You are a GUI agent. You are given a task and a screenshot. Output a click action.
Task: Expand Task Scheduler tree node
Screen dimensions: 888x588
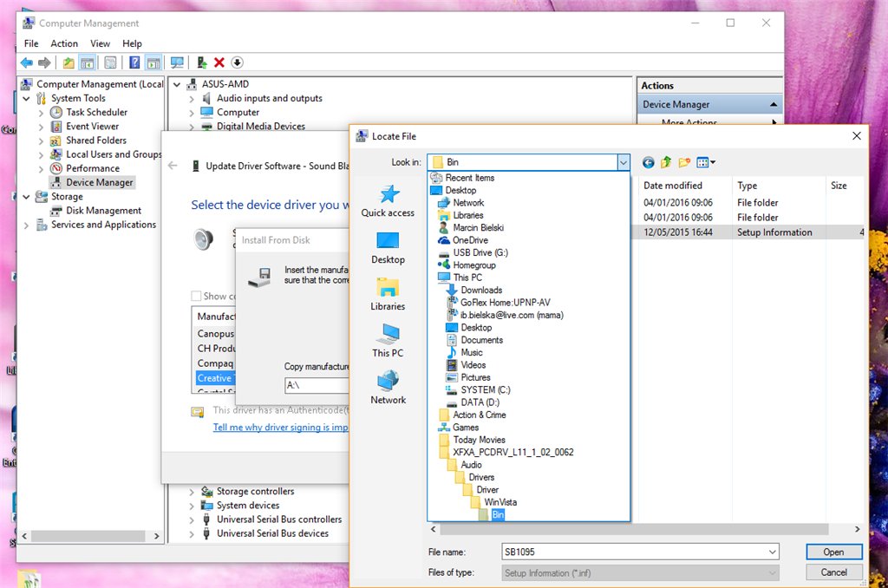coord(41,113)
